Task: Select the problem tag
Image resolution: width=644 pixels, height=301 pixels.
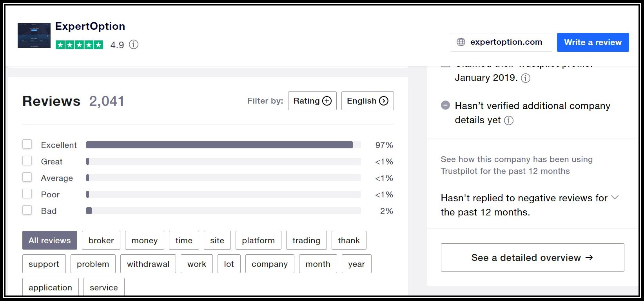Action: (x=93, y=264)
